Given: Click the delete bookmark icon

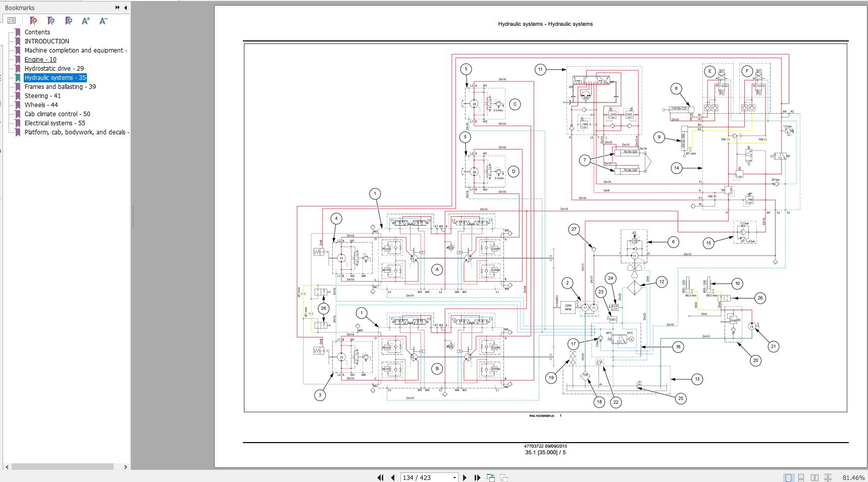Looking at the screenshot, I should [33, 21].
